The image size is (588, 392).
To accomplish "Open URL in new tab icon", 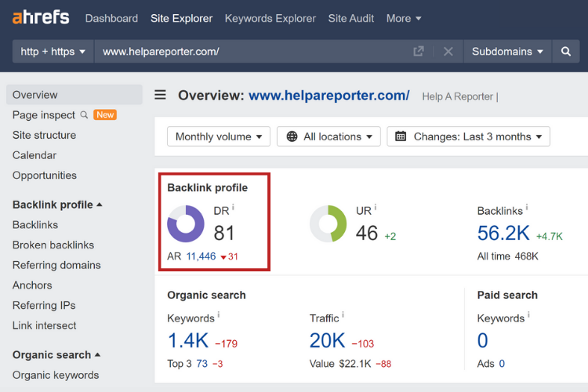I will point(418,52).
